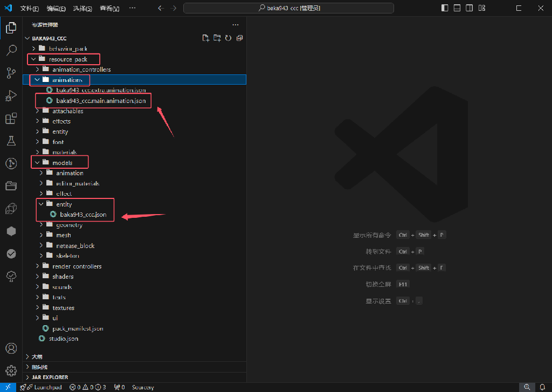The image size is (552, 392).
Task: Toggle the secondary side bar layout button
Action: [x=470, y=8]
